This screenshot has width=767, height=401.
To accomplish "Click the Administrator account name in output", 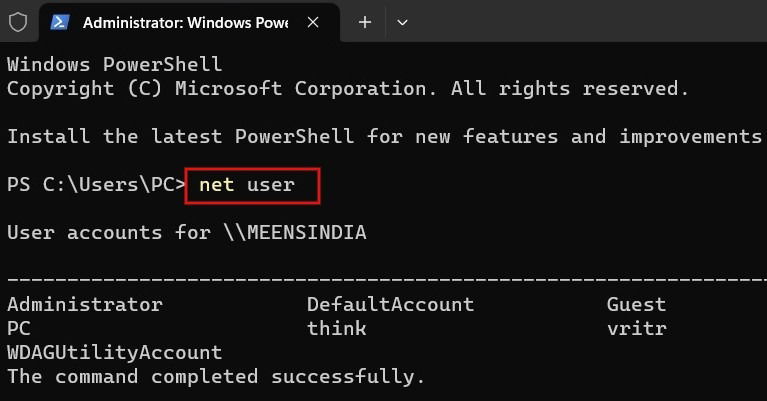I will click(85, 305).
